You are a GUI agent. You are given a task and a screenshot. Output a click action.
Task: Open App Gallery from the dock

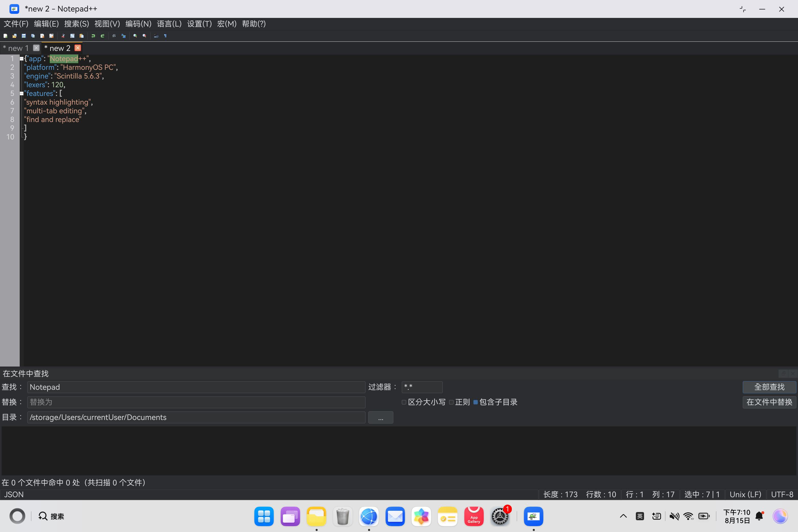[474, 516]
